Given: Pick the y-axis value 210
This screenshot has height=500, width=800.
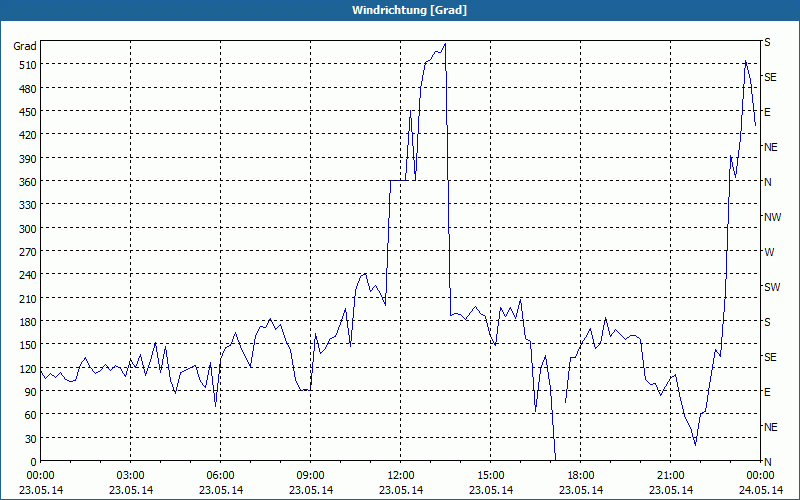Looking at the screenshot, I should [28, 298].
